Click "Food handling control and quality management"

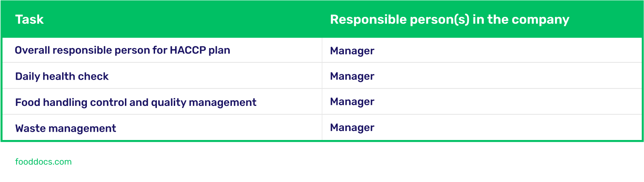click(x=136, y=102)
